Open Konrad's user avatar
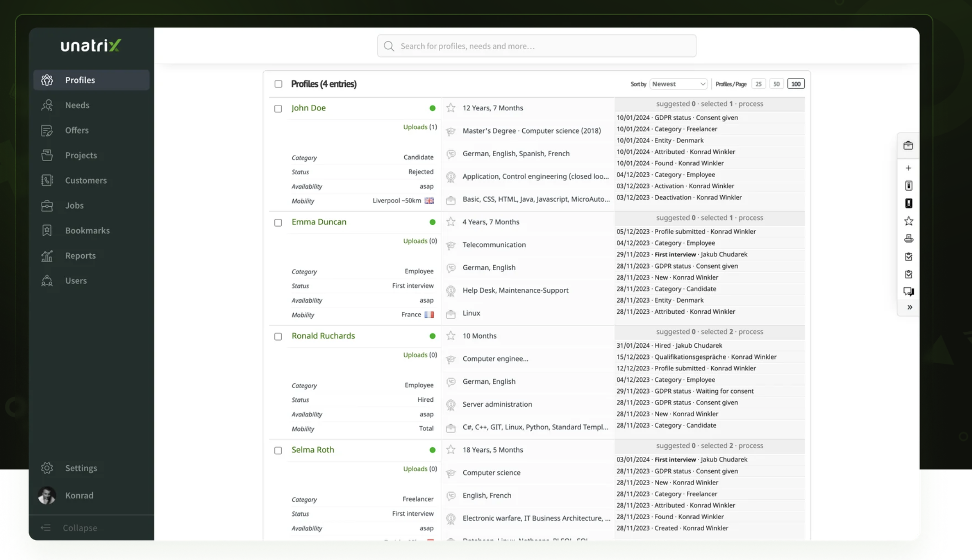Screen dimensions: 972x560 47,496
